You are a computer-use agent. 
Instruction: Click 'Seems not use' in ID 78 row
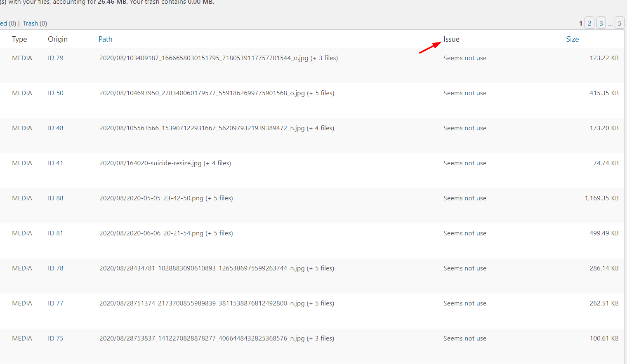[465, 268]
